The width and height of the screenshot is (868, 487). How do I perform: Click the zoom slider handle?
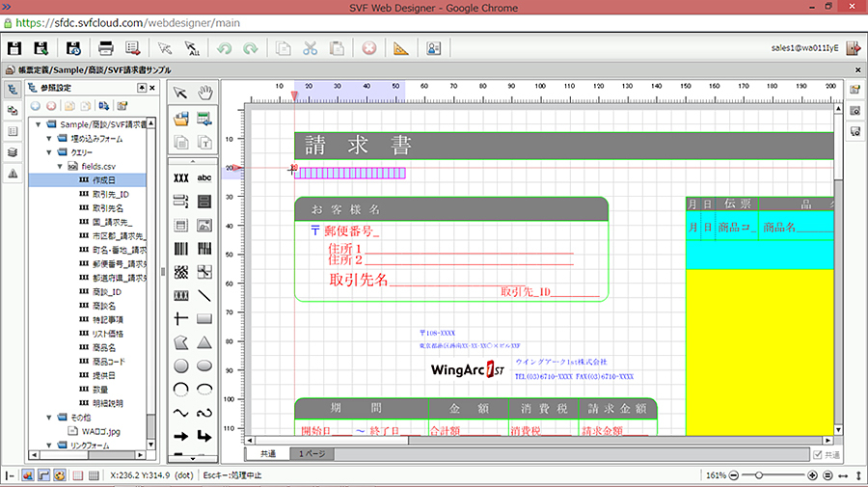760,475
